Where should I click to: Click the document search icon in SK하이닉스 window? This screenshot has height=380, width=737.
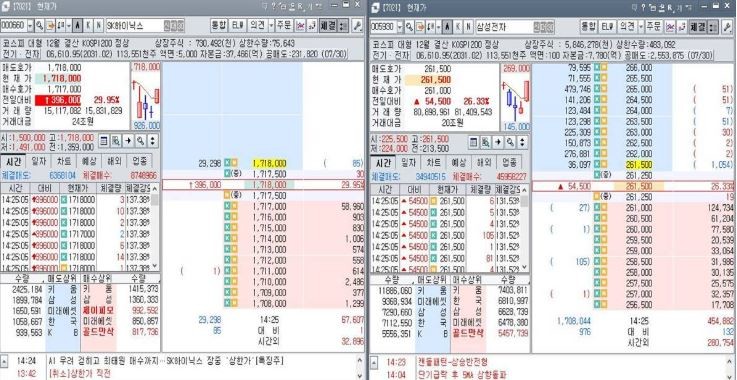coord(116,141)
